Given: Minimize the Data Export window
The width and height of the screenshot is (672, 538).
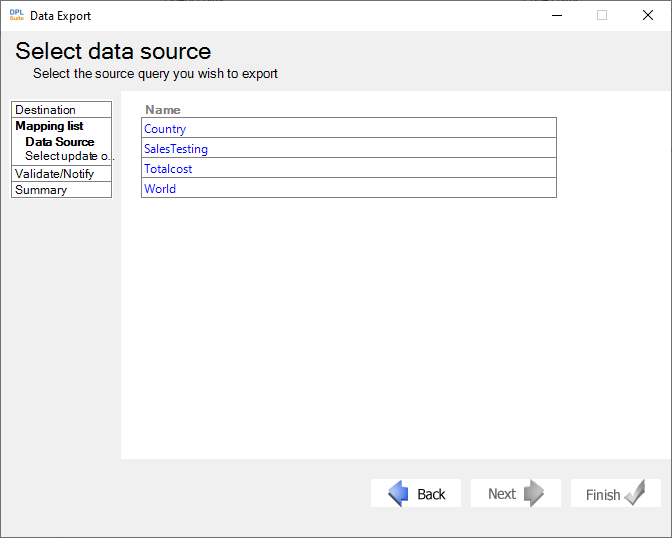Looking at the screenshot, I should [x=557, y=15].
